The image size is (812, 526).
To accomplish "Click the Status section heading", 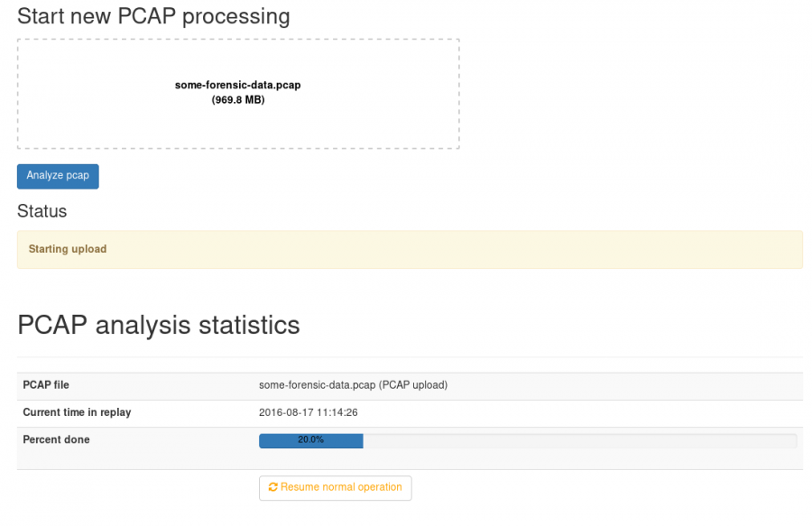I will [x=42, y=211].
